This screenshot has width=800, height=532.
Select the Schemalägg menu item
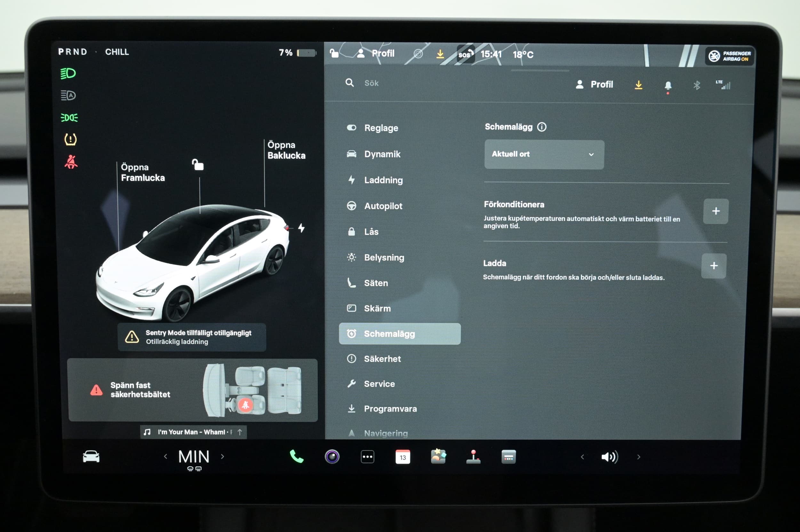(x=400, y=334)
